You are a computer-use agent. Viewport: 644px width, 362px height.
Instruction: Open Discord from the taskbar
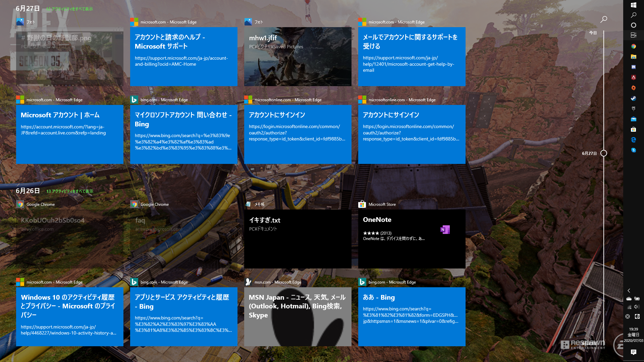634,67
